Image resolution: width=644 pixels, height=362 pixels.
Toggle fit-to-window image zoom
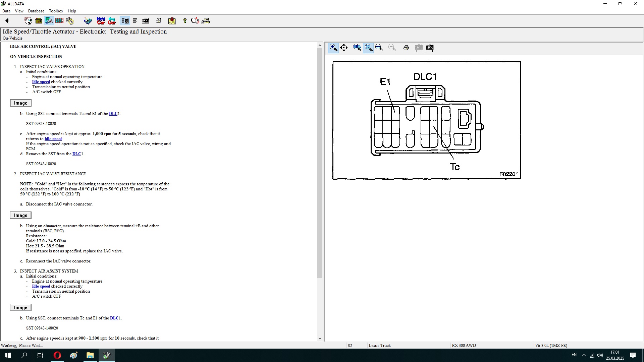tap(368, 48)
